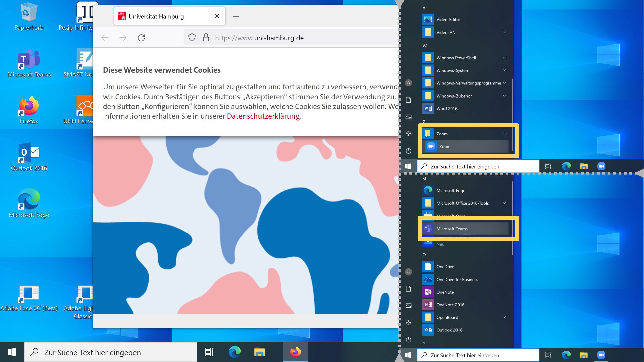The width and height of the screenshot is (644, 362).
Task: Click the lower Start menu scrollbar
Action: pyautogui.click(x=512, y=218)
